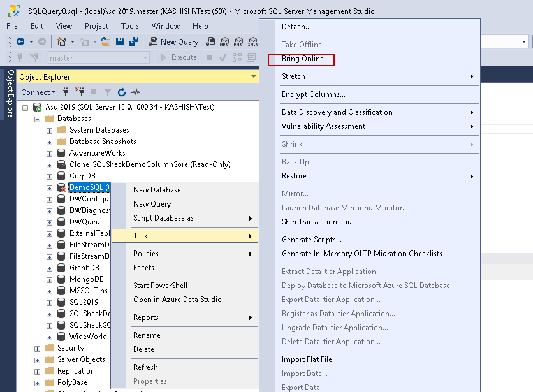This screenshot has height=392, width=533.
Task: Open Activity Monitor icon in Object Explorer
Action: click(x=136, y=92)
